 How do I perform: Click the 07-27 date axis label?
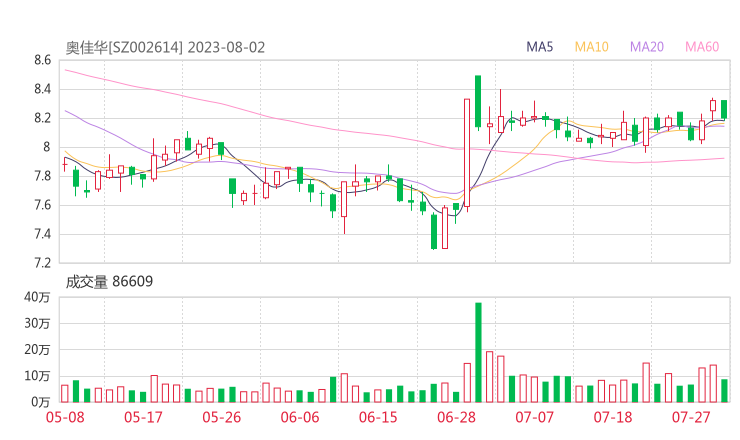(691, 417)
